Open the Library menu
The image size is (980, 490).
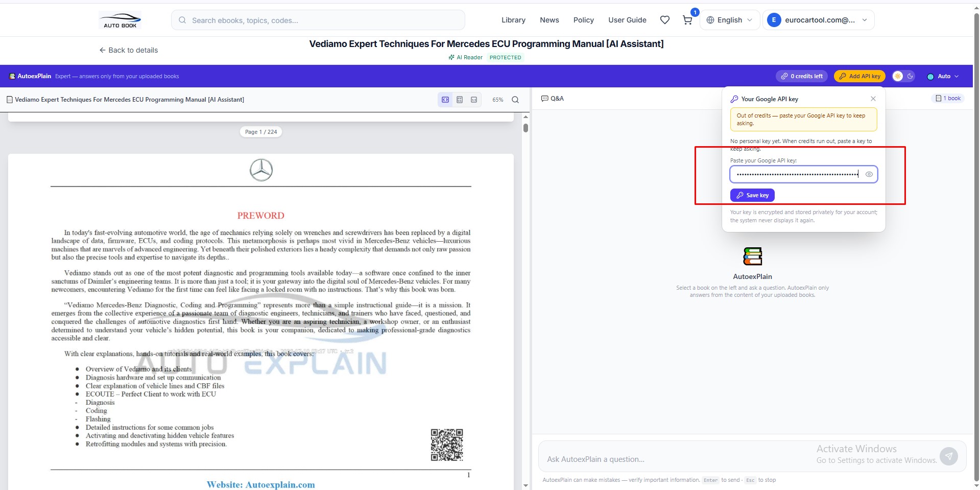(513, 20)
